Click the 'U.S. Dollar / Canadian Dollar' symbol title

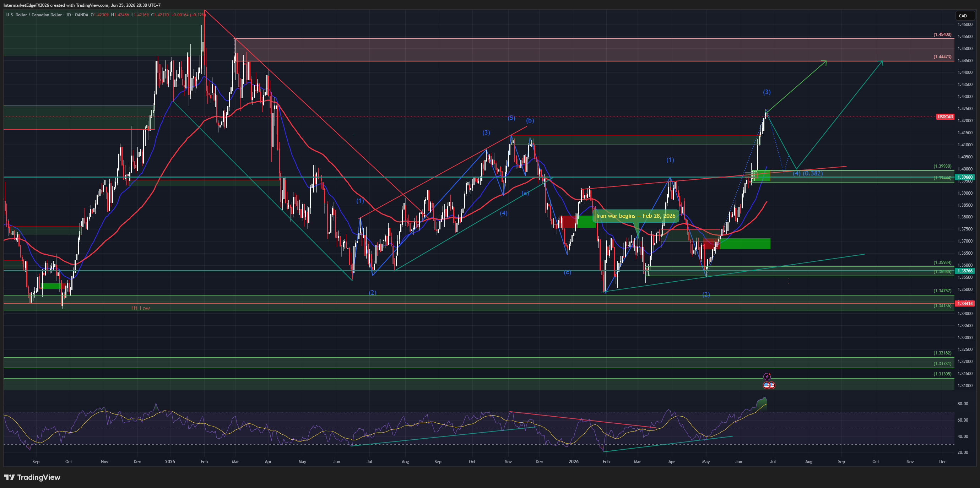34,15
